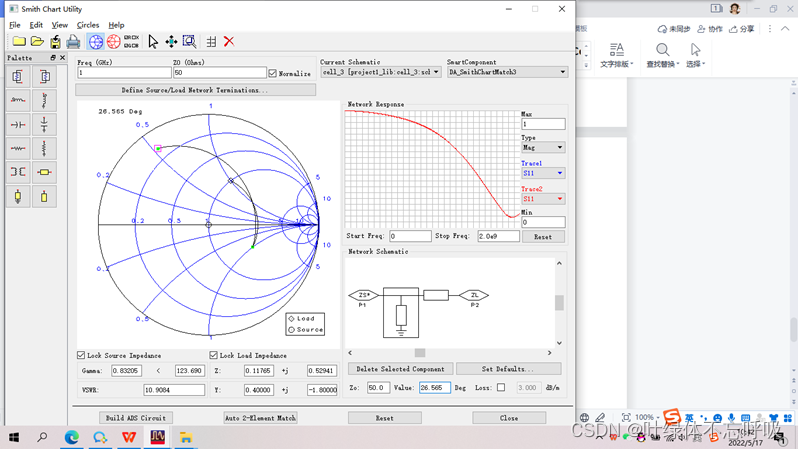This screenshot has height=449, width=798.
Task: Click the Save (floppy disk) toolbar icon
Action: tap(55, 42)
